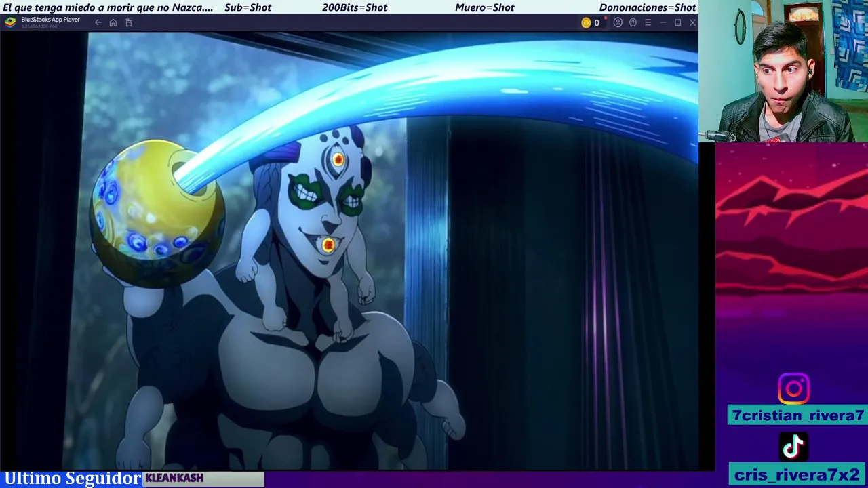Close the BlueStacks App Player window
868x488 pixels.
coord(692,22)
